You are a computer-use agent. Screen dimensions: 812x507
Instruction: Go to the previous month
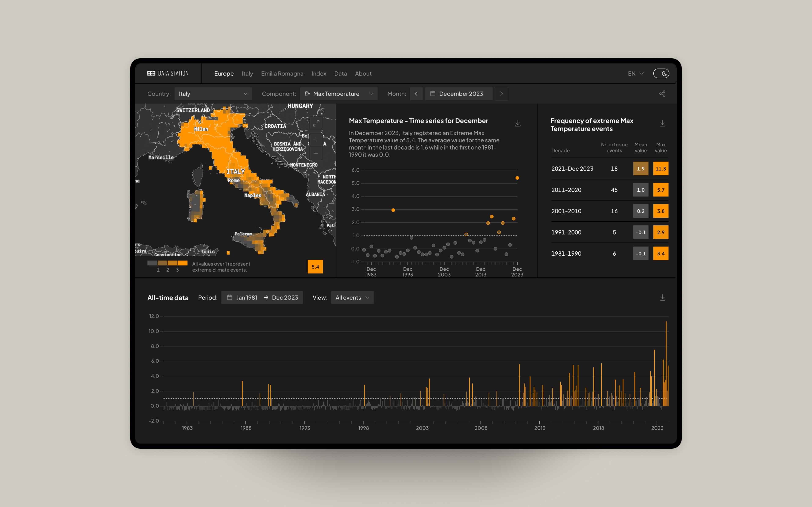[416, 94]
